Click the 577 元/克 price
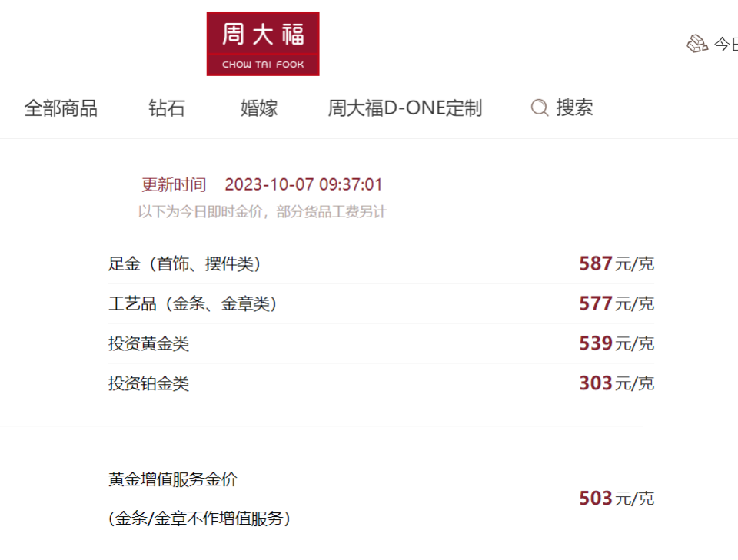The image size is (738, 560). [x=616, y=304]
